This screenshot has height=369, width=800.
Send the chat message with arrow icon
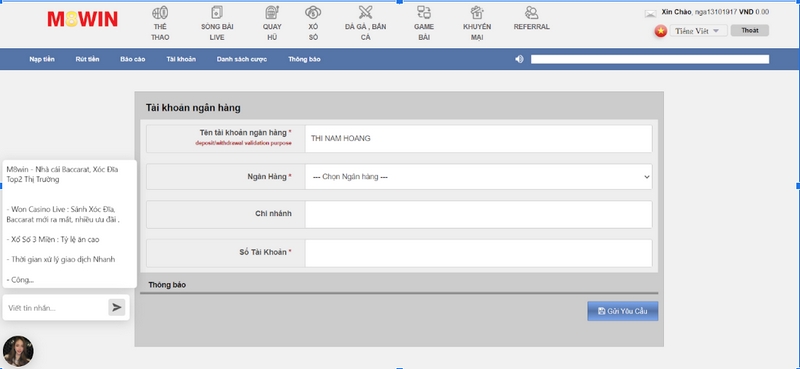coord(117,307)
